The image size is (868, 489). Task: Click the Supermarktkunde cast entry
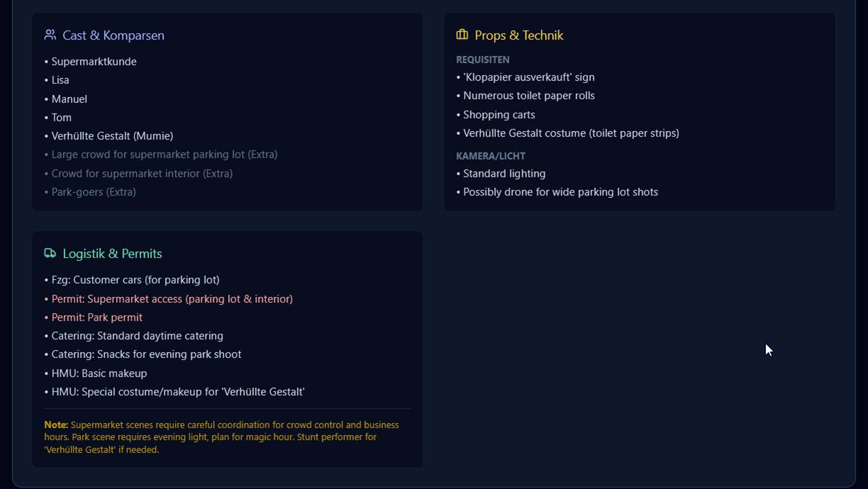point(94,62)
